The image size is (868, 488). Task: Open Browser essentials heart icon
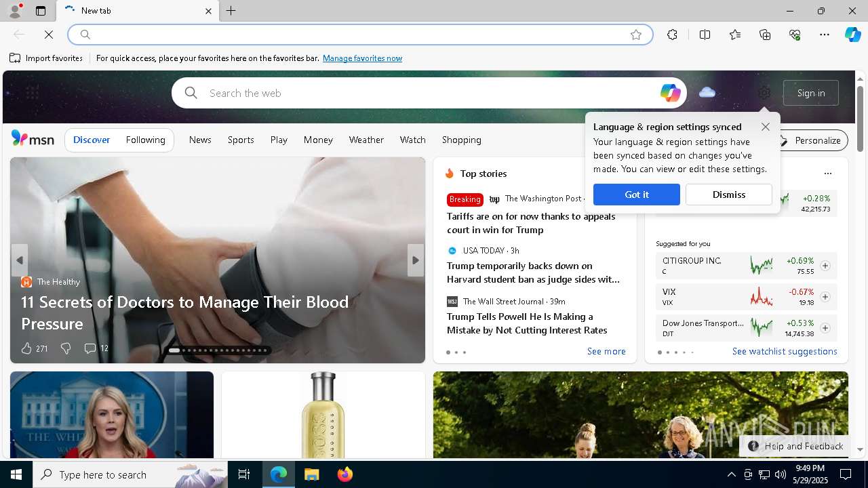click(x=795, y=35)
